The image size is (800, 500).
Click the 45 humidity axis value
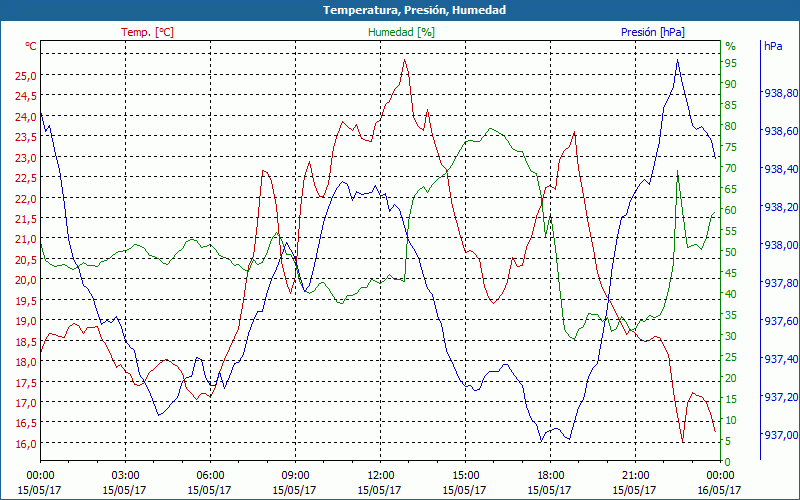pyautogui.click(x=731, y=273)
